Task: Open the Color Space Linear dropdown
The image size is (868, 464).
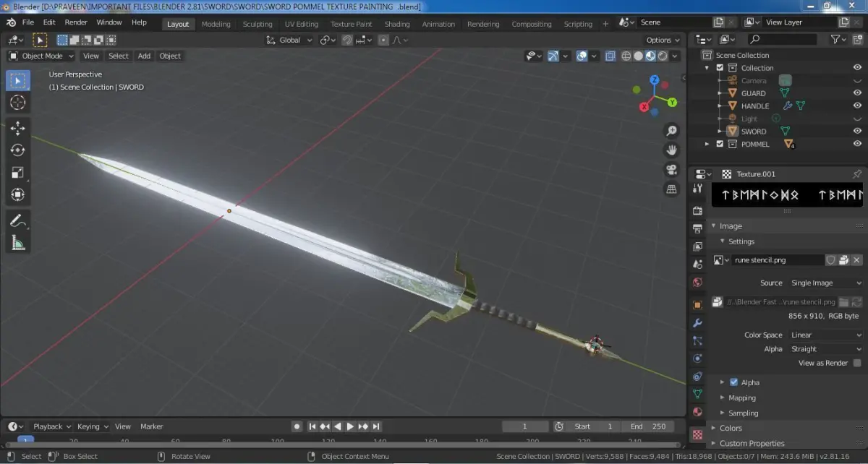Action: (825, 335)
